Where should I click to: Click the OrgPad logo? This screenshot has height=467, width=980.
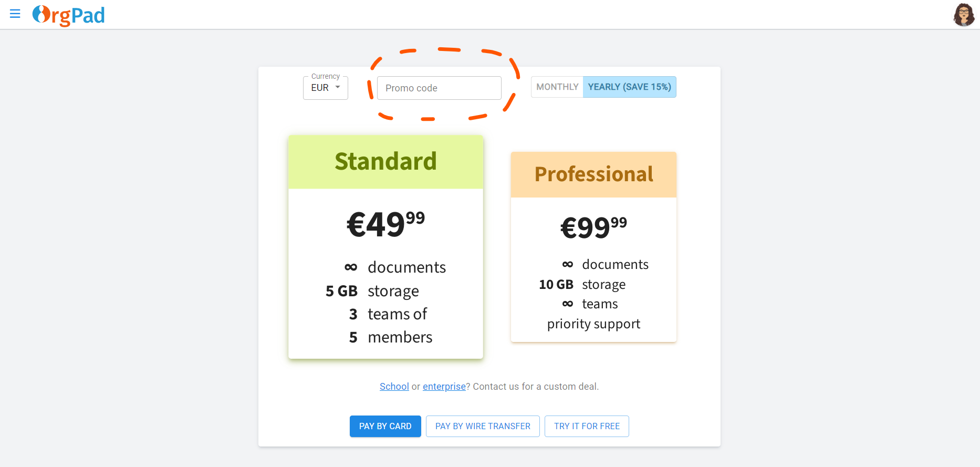[69, 15]
